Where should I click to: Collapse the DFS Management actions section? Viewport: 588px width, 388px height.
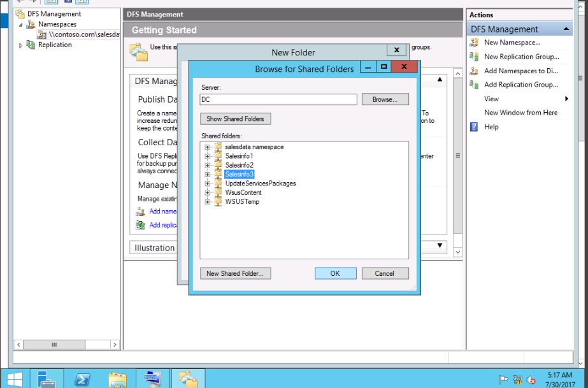(x=566, y=29)
